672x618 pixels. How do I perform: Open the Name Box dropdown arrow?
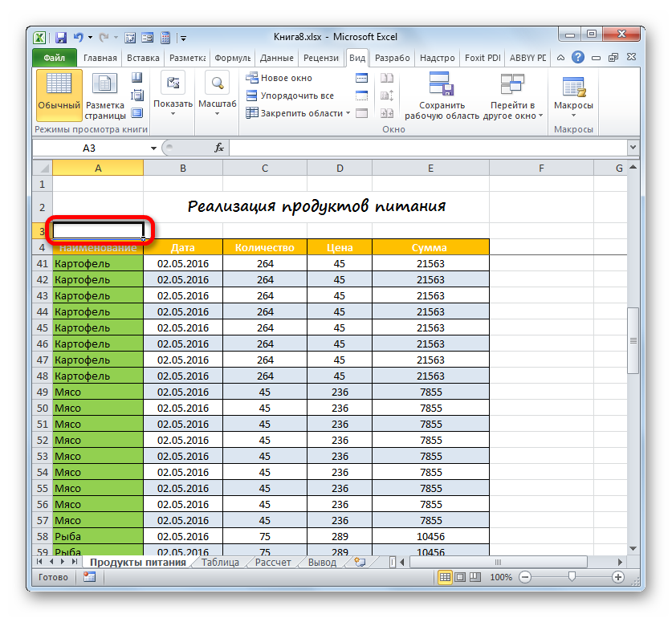coord(153,148)
